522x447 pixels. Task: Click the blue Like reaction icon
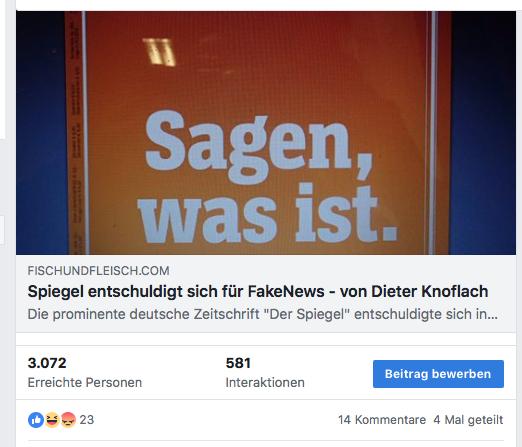click(x=36, y=420)
